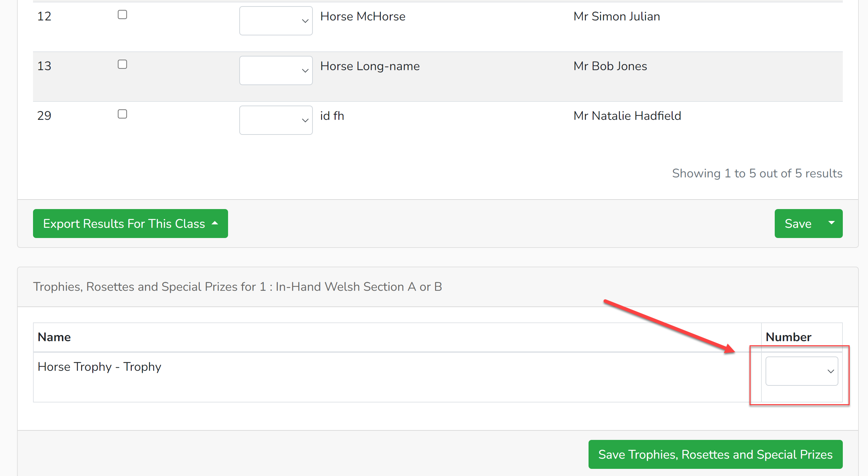The width and height of the screenshot is (868, 476).
Task: Tick the checkbox for entry 29
Action: click(122, 114)
